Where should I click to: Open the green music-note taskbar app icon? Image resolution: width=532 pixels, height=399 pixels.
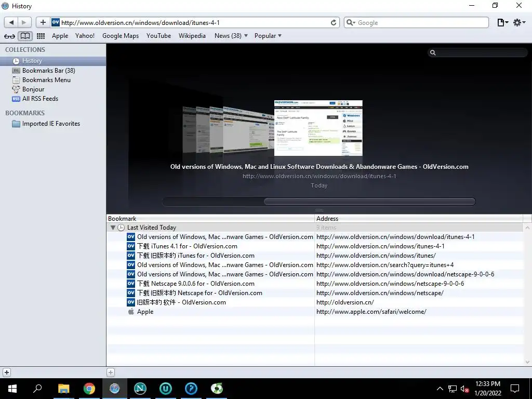(x=217, y=389)
